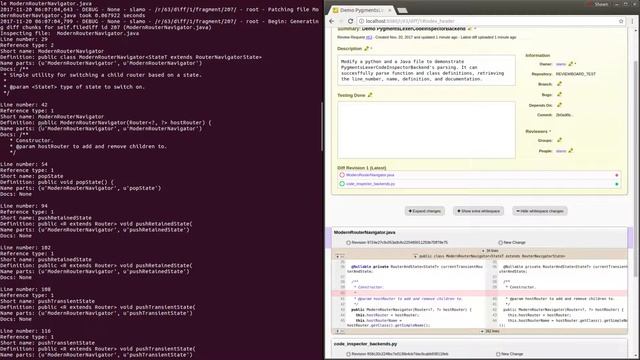Screen dimensions: 640x360
Task: Jump to ModernRouterNavigator.java in the file index
Action: pyautogui.click(x=370, y=175)
